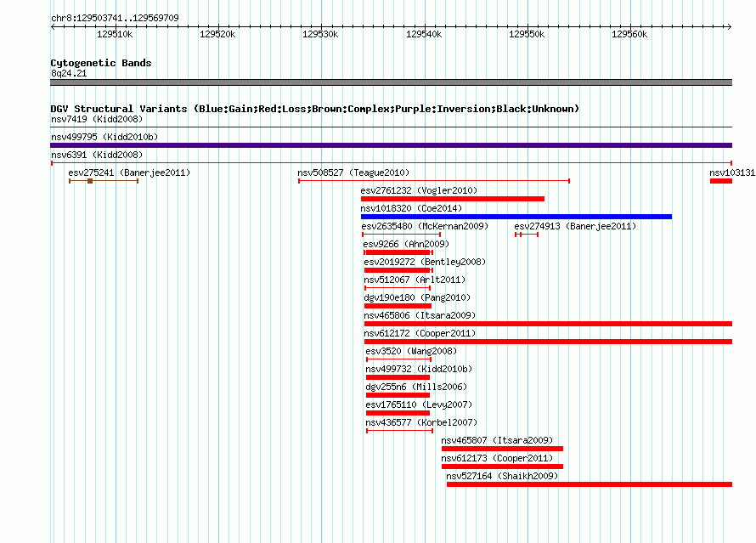The width and height of the screenshot is (756, 543).
Task: Click the esv3520 thin red line glyph
Action: (398, 359)
